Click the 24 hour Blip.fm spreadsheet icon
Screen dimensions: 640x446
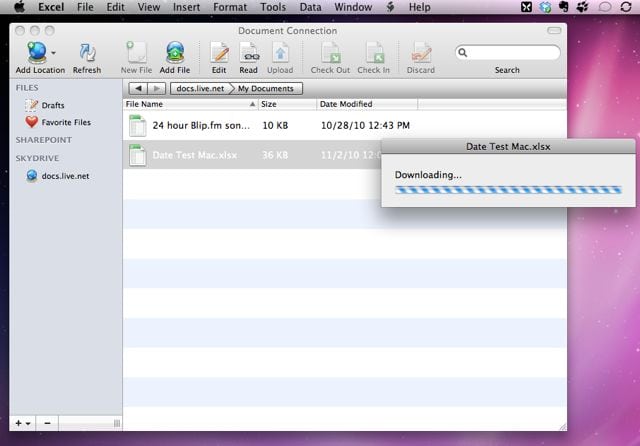click(138, 126)
